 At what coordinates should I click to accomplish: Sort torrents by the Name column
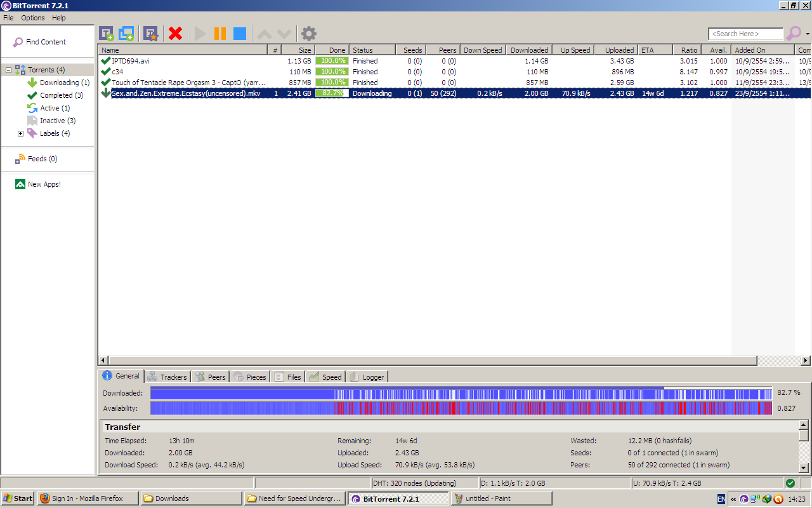(183, 50)
